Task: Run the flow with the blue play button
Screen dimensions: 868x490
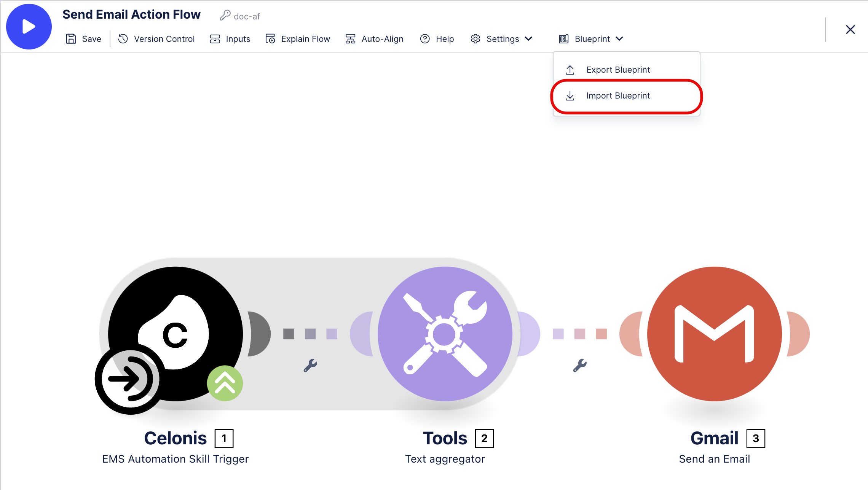Action: 29,27
